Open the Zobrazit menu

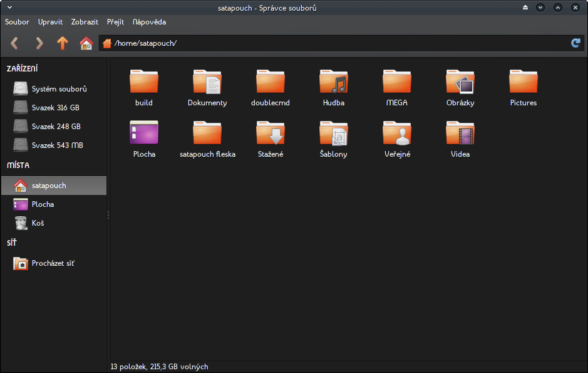pos(85,22)
